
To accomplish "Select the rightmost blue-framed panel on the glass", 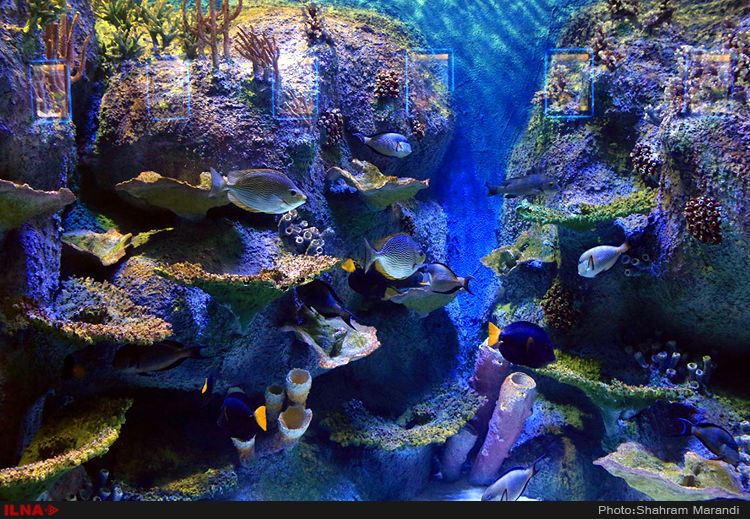I will (x=709, y=80).
